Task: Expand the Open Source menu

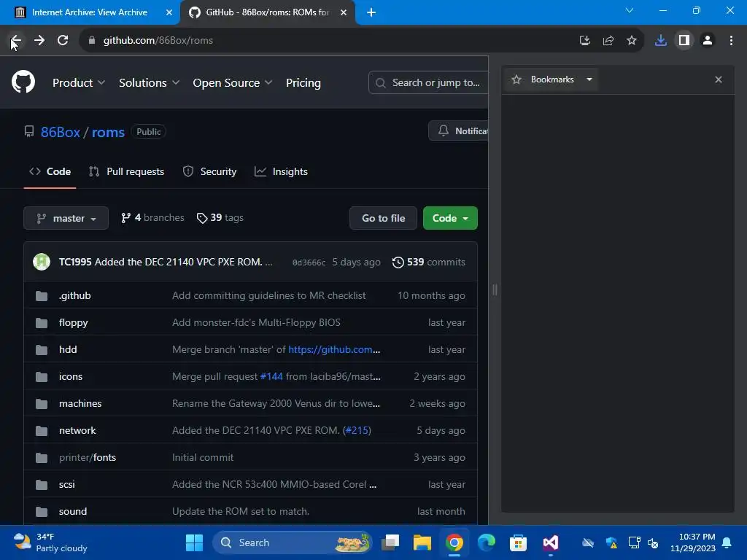Action: pos(233,83)
